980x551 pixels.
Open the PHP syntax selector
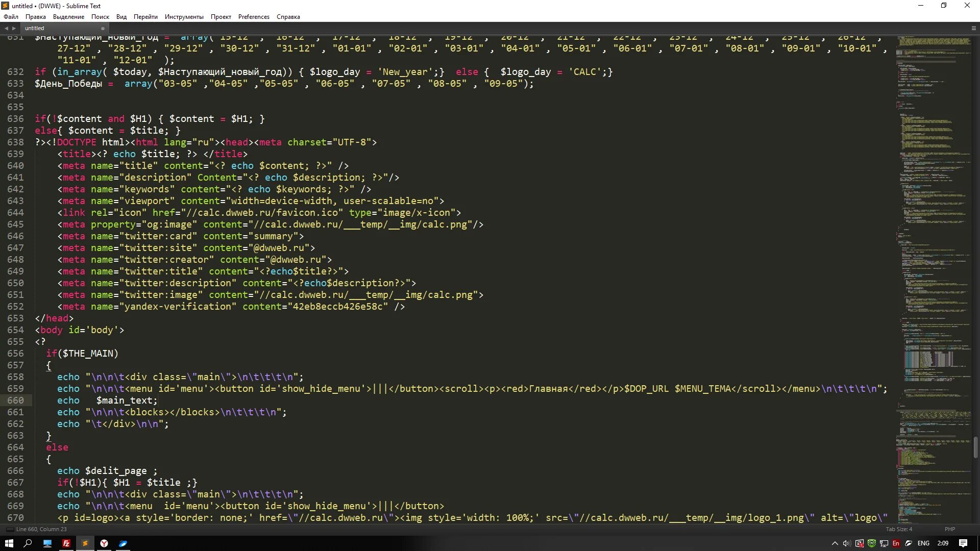(x=949, y=529)
